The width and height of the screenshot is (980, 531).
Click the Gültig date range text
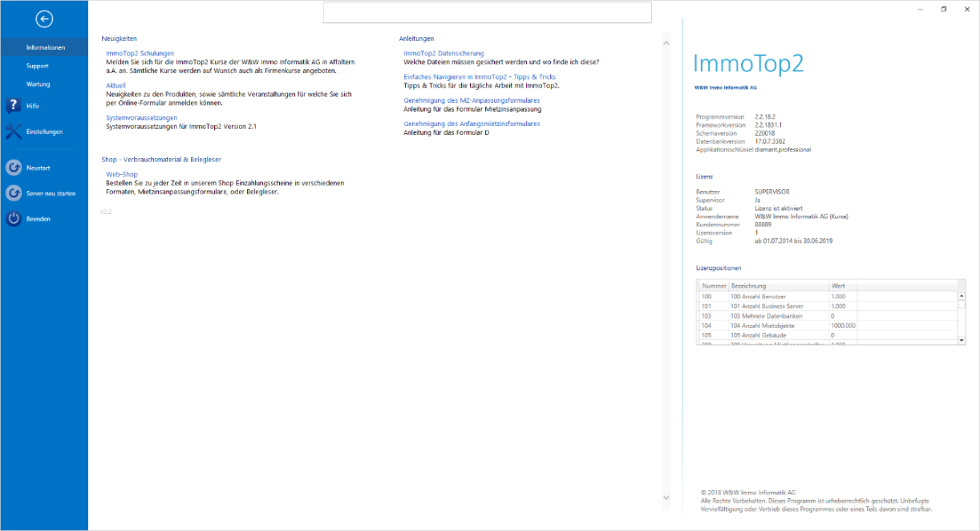[x=793, y=241]
